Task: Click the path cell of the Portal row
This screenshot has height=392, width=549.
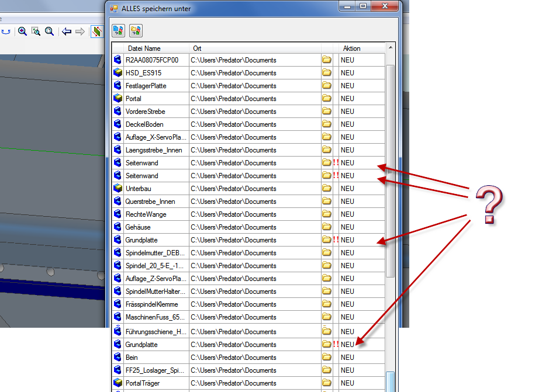Action: (255, 99)
